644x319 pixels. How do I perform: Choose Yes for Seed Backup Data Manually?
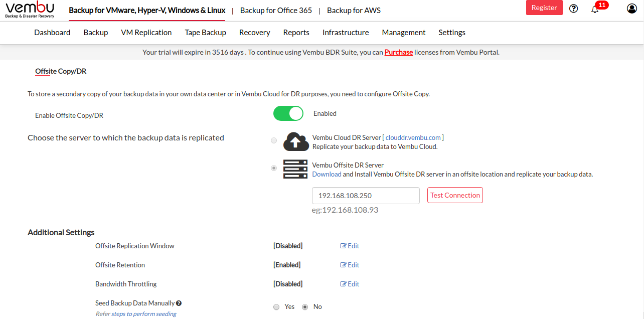pos(276,307)
